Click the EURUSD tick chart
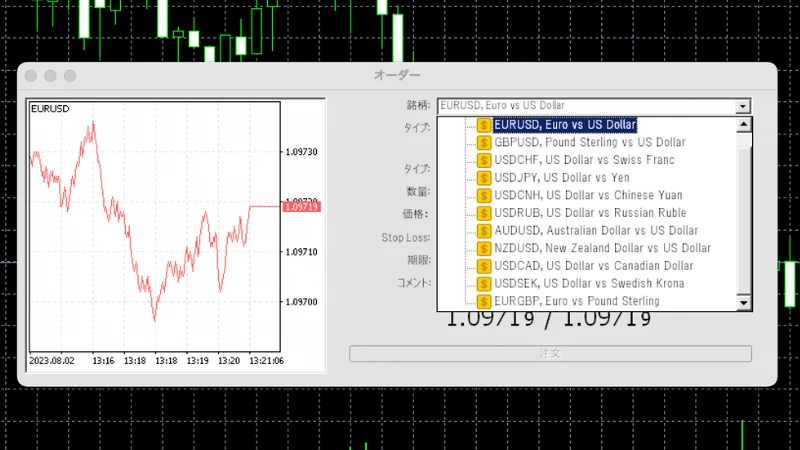Screen dimensions: 800x450 click(x=155, y=227)
